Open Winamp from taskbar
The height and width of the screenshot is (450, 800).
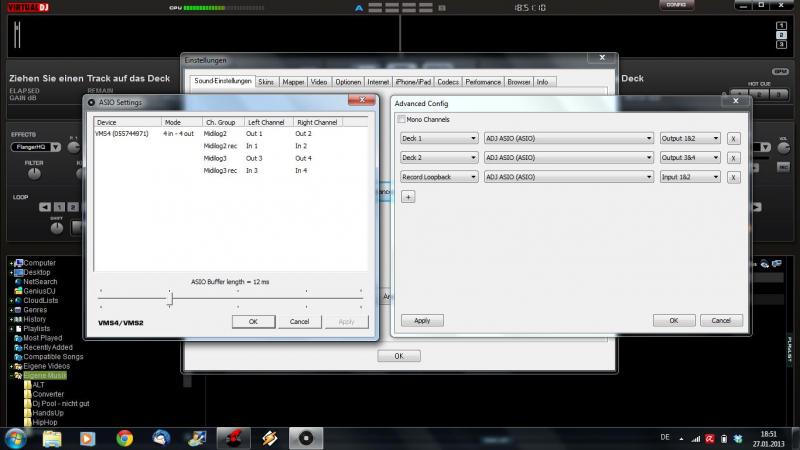click(269, 438)
